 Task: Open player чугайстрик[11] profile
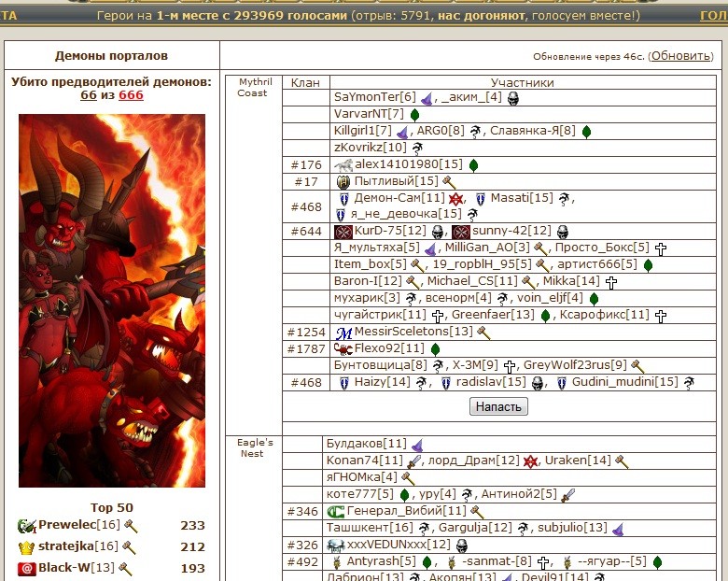click(380, 315)
